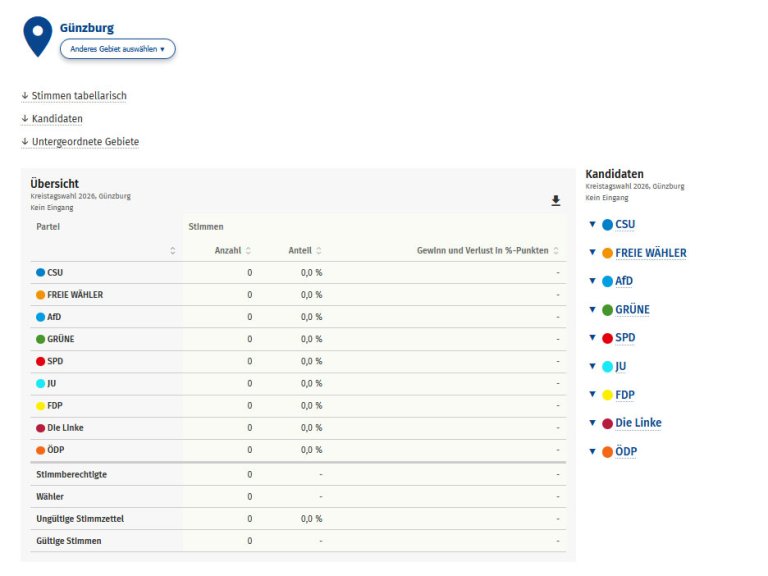Click the blue location pin icon
Screen dimensions: 768x576
(x=38, y=36)
